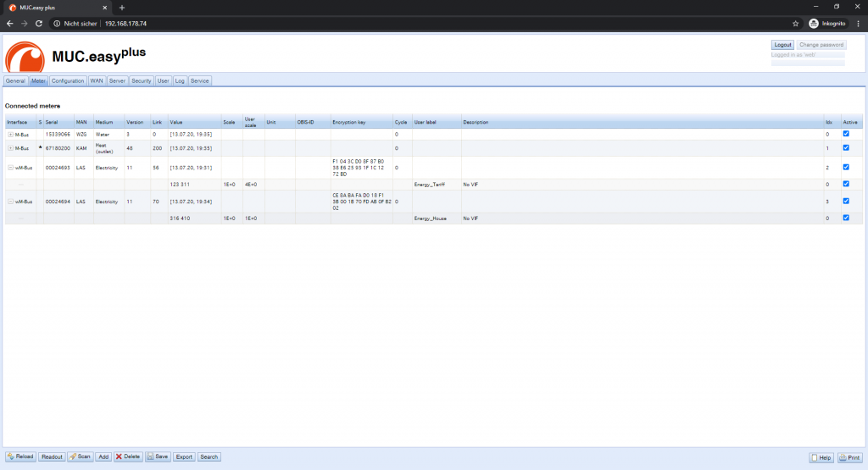This screenshot has width=868, height=470.
Task: Close the MUC.easy plus browser tab
Action: (105, 8)
